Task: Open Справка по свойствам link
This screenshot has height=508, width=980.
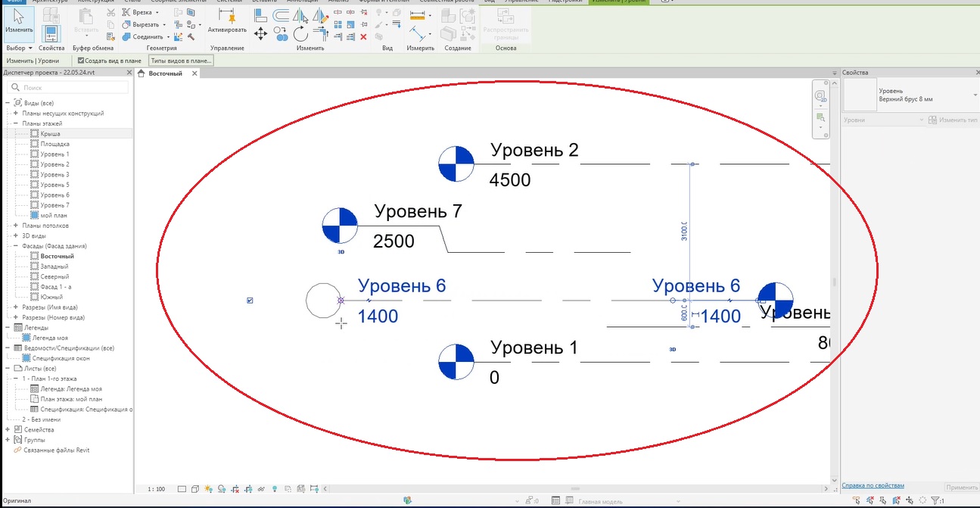Action: click(x=873, y=485)
